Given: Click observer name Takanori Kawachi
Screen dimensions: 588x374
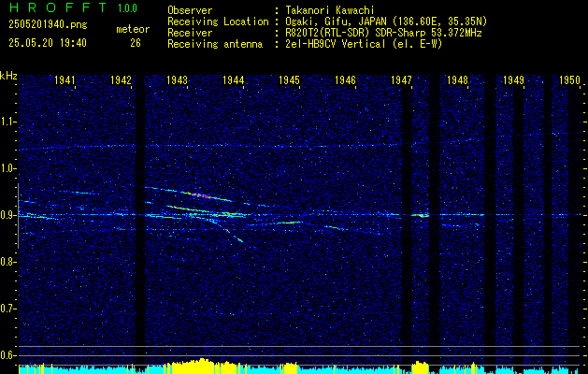Looking at the screenshot, I should coord(330,10).
